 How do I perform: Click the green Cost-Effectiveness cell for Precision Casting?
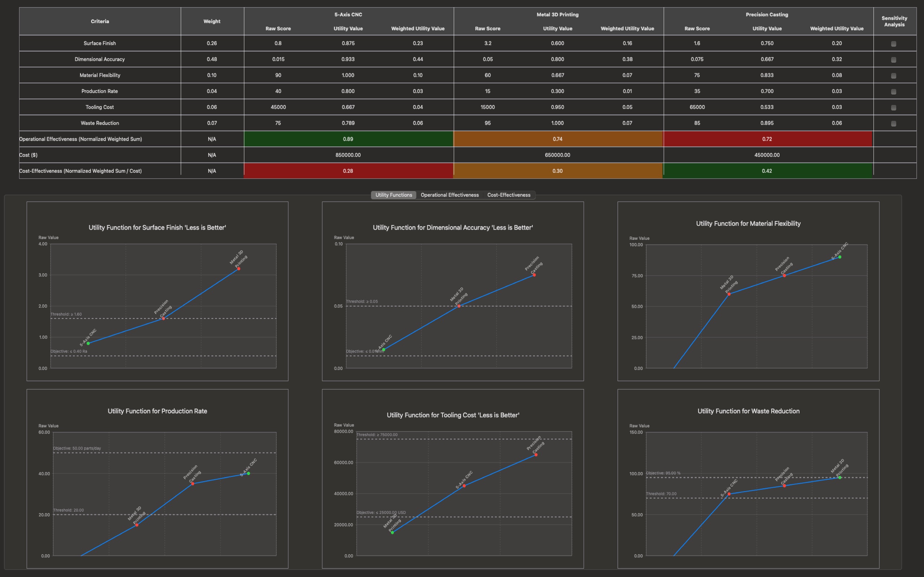[x=767, y=171]
